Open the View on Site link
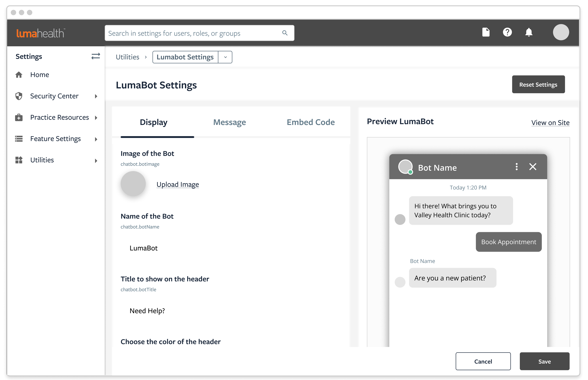 [x=550, y=123]
